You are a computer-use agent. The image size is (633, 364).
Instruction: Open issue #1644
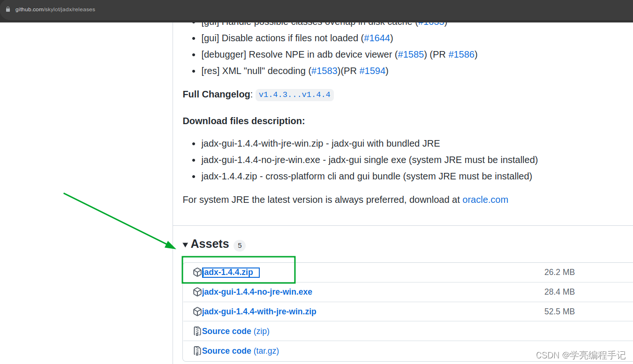coord(377,38)
